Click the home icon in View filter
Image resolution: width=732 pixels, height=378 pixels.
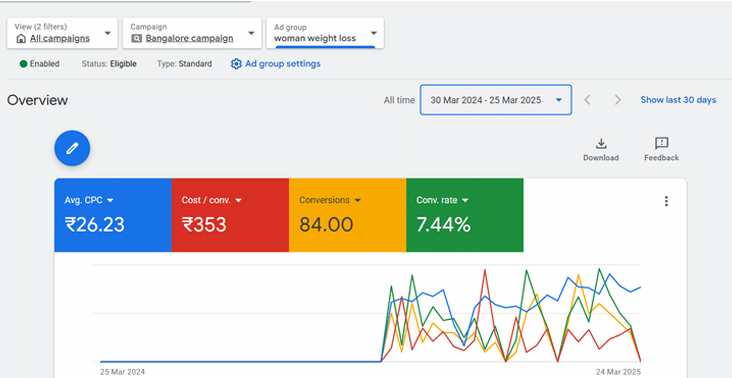click(21, 38)
